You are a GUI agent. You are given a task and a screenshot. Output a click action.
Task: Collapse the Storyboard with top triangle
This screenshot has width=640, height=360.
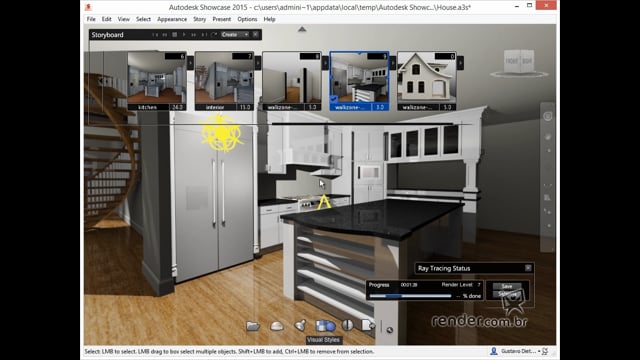302,29
